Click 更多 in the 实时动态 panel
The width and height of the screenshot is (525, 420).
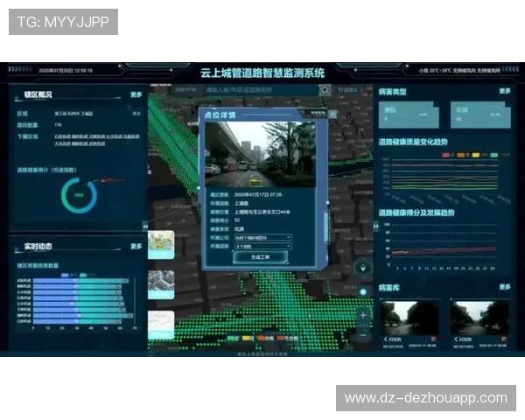[x=136, y=247]
